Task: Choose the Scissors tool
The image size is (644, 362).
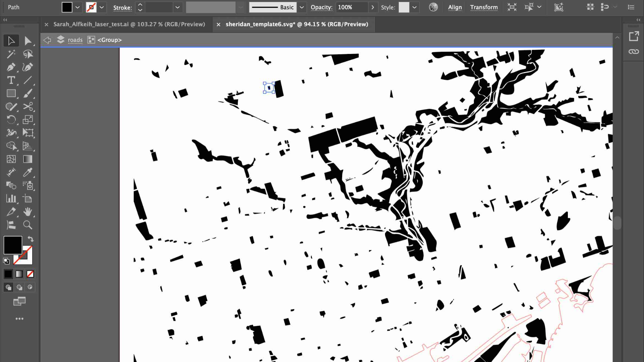Action: [28, 107]
